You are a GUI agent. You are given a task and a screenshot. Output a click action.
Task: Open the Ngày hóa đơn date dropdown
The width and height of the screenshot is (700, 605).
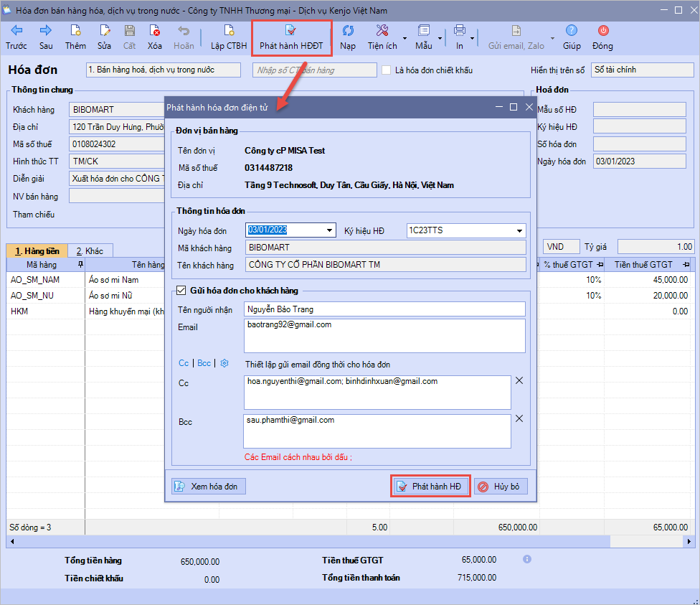[x=329, y=230]
